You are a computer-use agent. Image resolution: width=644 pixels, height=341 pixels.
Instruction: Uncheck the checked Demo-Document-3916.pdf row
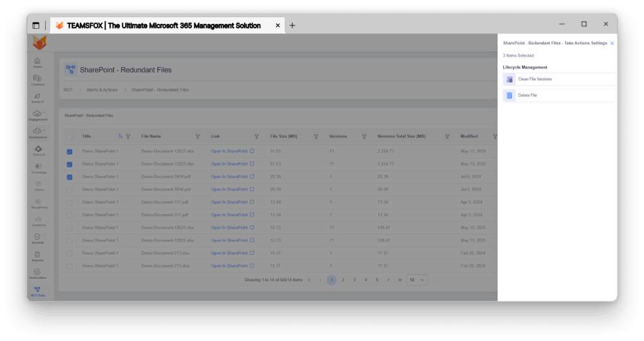click(69, 177)
